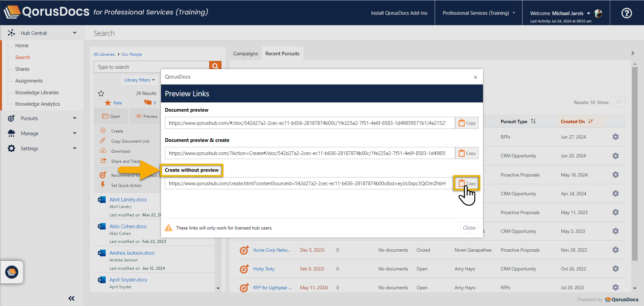Open Knowledge Libraries in sidebar
This screenshot has width=644, height=306.
click(37, 93)
